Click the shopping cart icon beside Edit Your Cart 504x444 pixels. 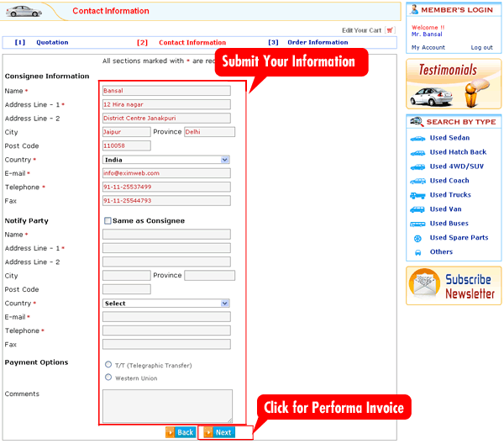coord(389,30)
